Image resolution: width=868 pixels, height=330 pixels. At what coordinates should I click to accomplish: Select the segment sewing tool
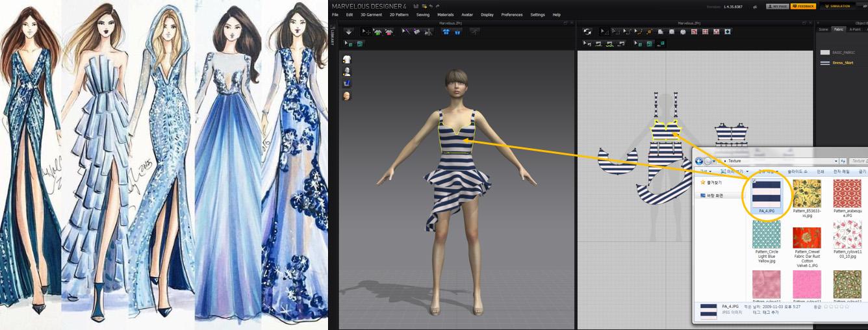point(598,44)
